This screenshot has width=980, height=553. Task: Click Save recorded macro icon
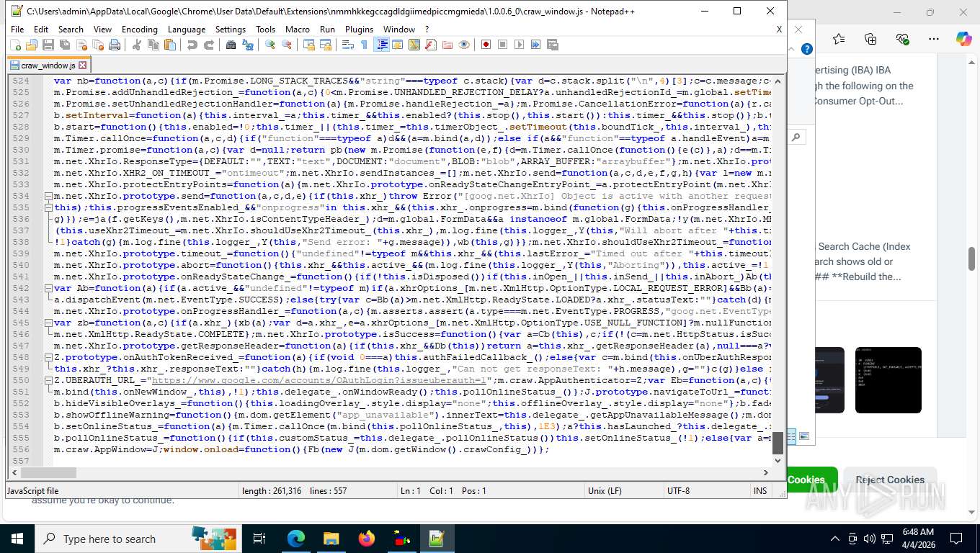point(553,45)
